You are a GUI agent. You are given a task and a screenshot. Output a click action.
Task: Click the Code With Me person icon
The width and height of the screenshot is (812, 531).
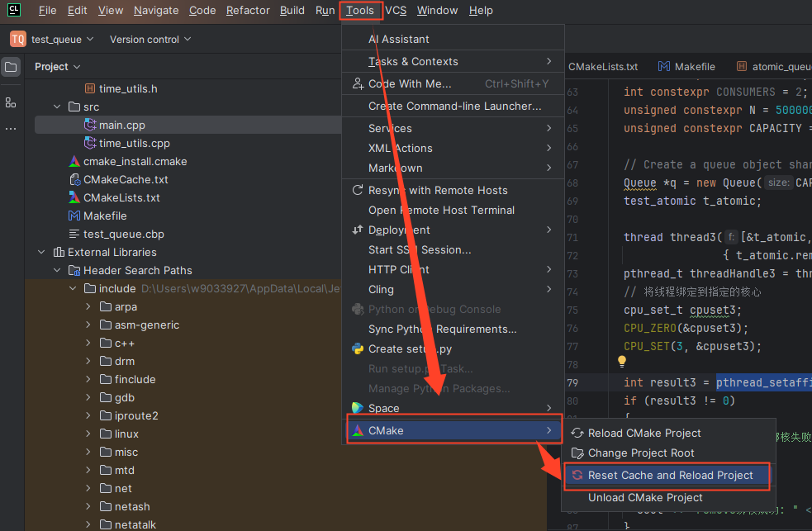click(358, 83)
